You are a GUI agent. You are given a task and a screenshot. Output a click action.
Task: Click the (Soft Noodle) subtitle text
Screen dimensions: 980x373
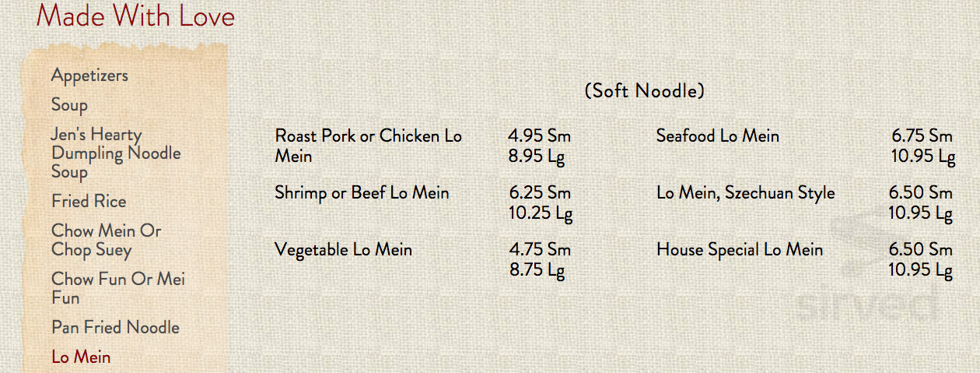click(x=644, y=91)
